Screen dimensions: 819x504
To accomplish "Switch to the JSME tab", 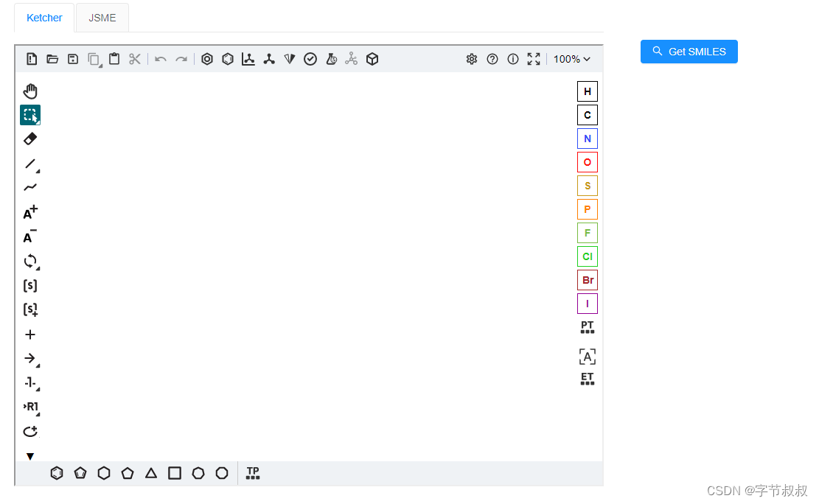I will (x=102, y=17).
